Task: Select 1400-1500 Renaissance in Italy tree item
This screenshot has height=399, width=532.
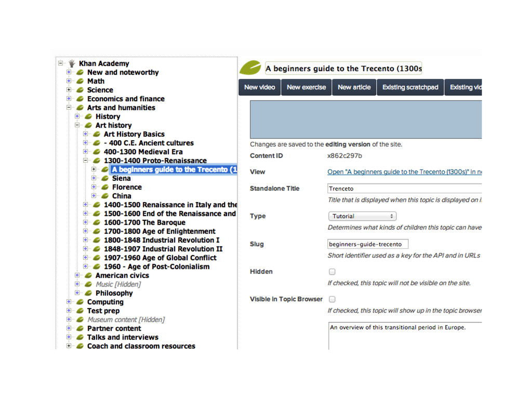Action: (x=170, y=205)
